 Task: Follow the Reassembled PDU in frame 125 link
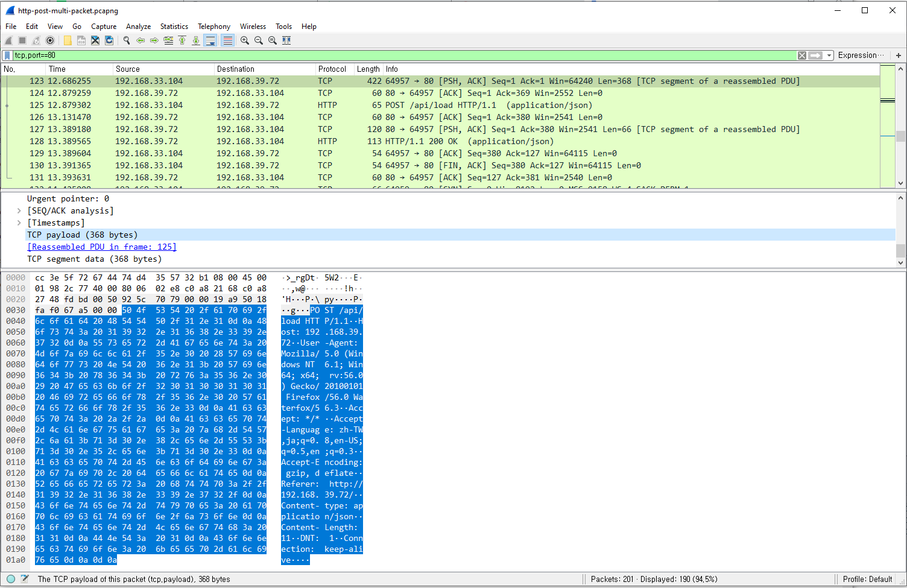(102, 247)
